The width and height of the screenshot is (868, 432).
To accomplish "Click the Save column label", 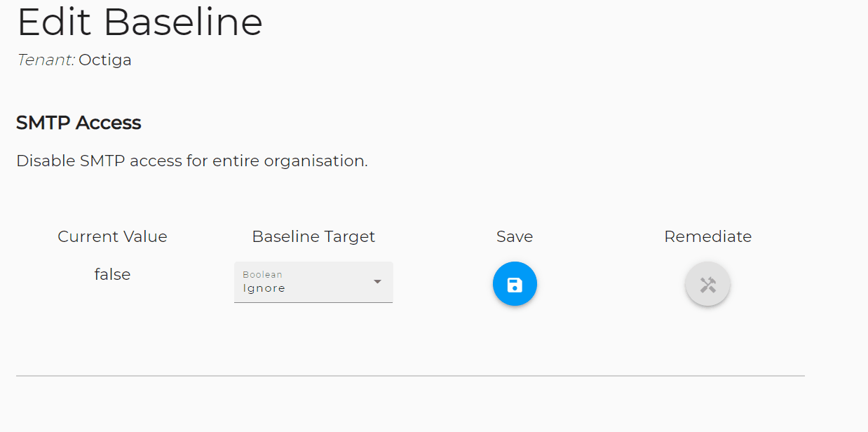I will pyautogui.click(x=514, y=236).
